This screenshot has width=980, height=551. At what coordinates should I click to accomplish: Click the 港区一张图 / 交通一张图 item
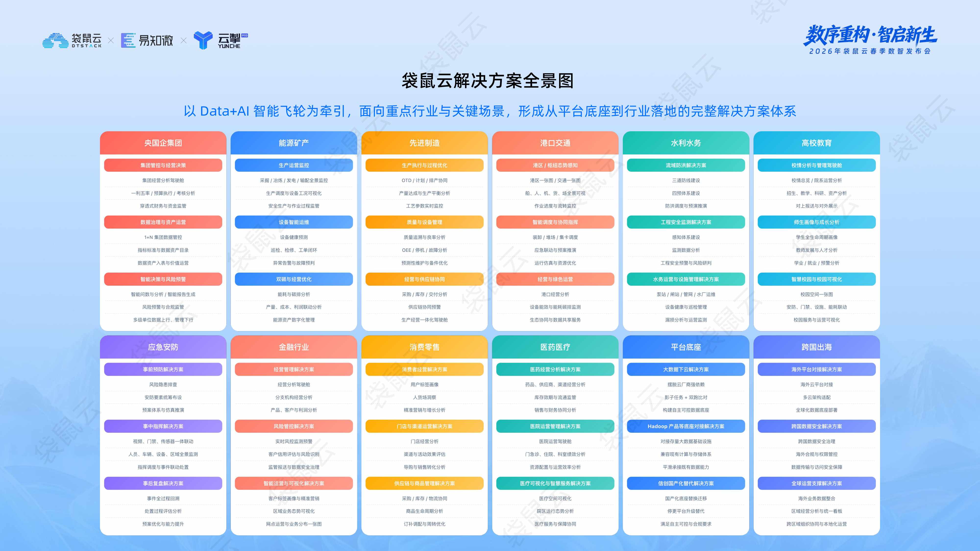555,181
